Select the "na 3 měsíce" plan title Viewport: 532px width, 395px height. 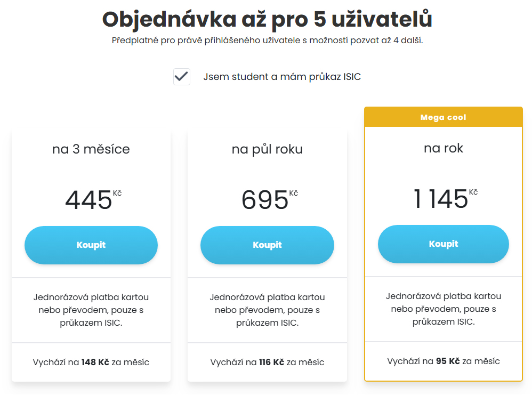(91, 149)
